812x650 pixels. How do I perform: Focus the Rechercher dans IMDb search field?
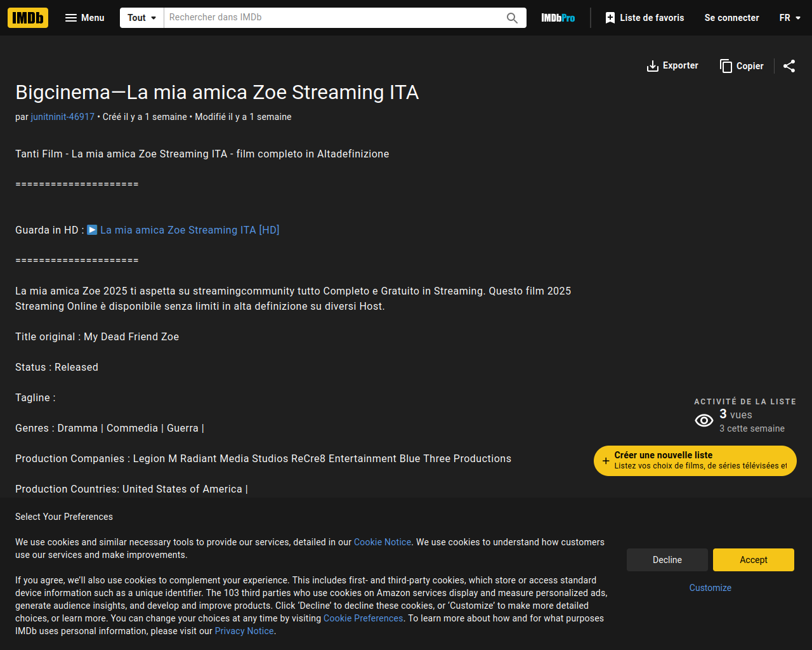[331, 18]
